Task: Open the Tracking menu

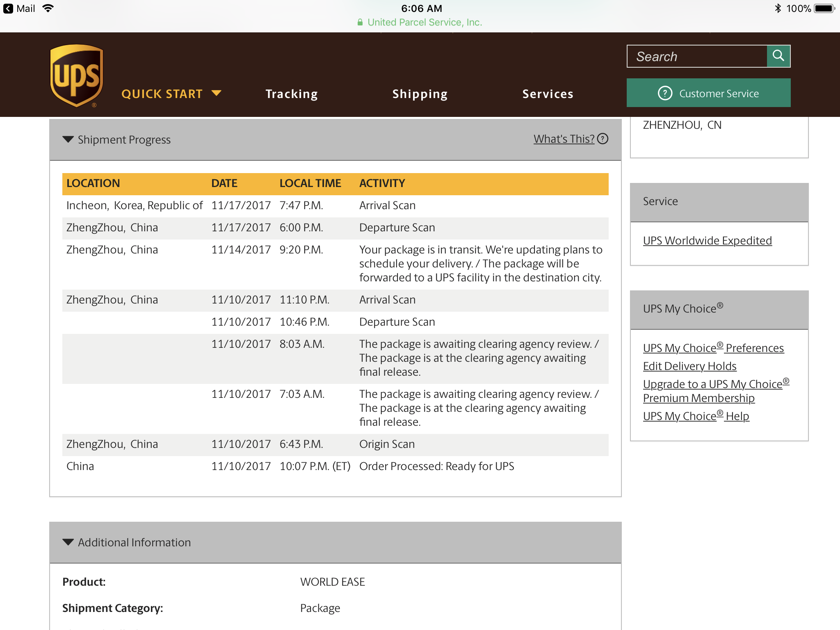Action: click(x=292, y=94)
